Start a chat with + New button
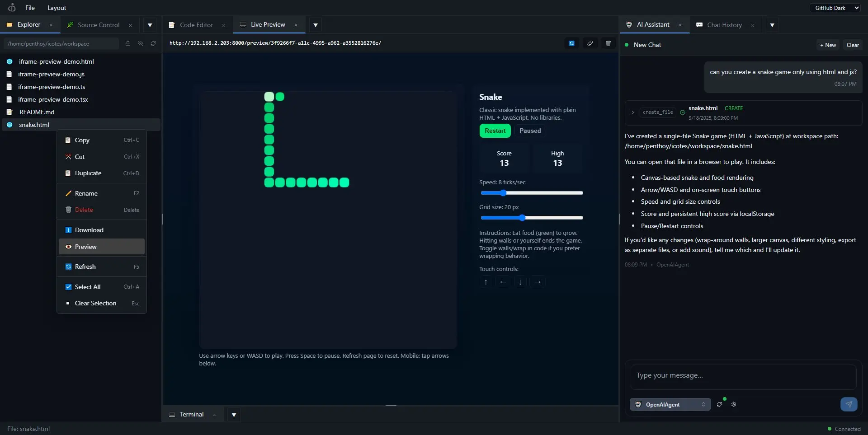Viewport: 868px width, 435px height. tap(828, 45)
